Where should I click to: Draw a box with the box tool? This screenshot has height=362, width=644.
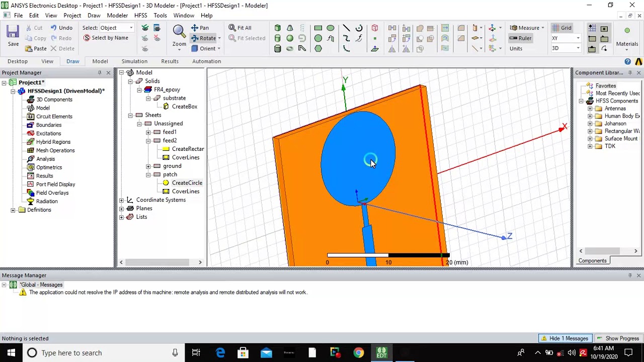[x=278, y=28]
